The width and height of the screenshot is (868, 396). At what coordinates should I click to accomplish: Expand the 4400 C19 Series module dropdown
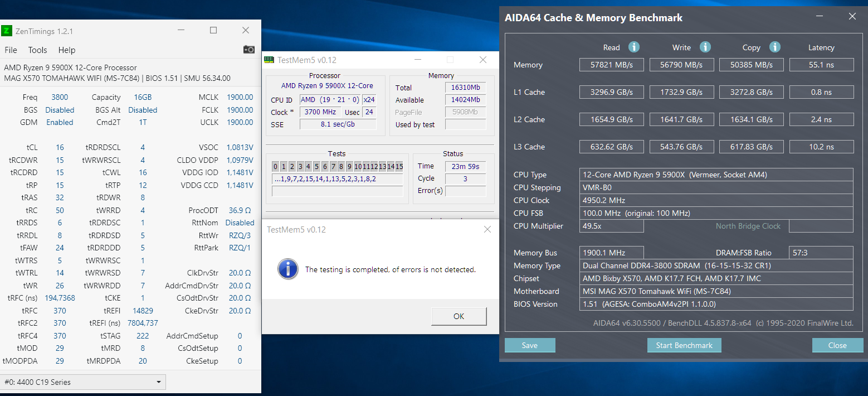pyautogui.click(x=84, y=382)
